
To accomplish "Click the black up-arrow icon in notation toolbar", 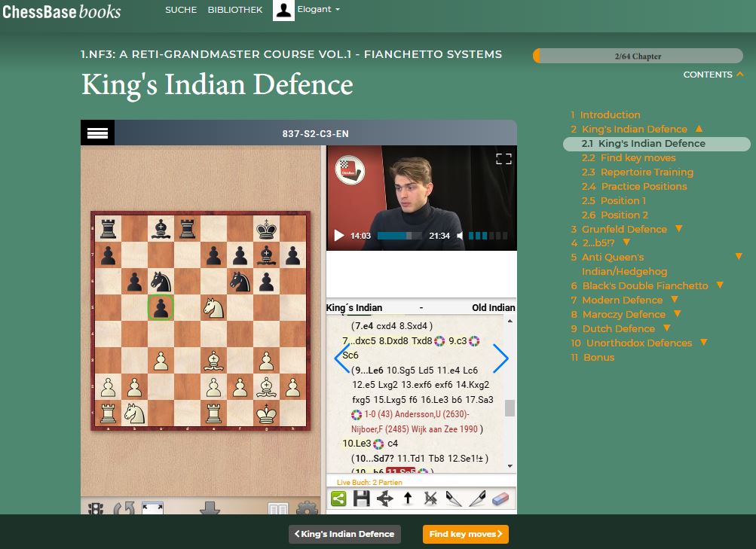I will click(x=408, y=499).
